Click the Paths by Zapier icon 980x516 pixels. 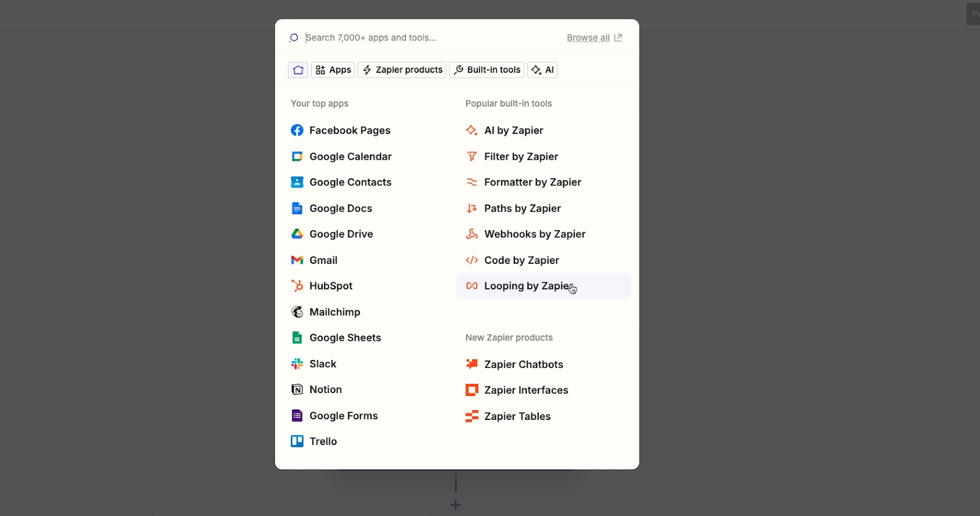472,209
